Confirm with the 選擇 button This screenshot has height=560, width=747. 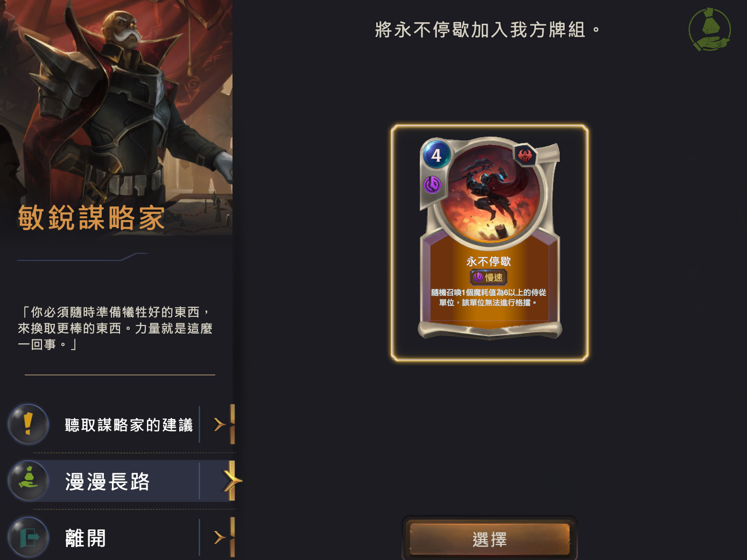[489, 539]
